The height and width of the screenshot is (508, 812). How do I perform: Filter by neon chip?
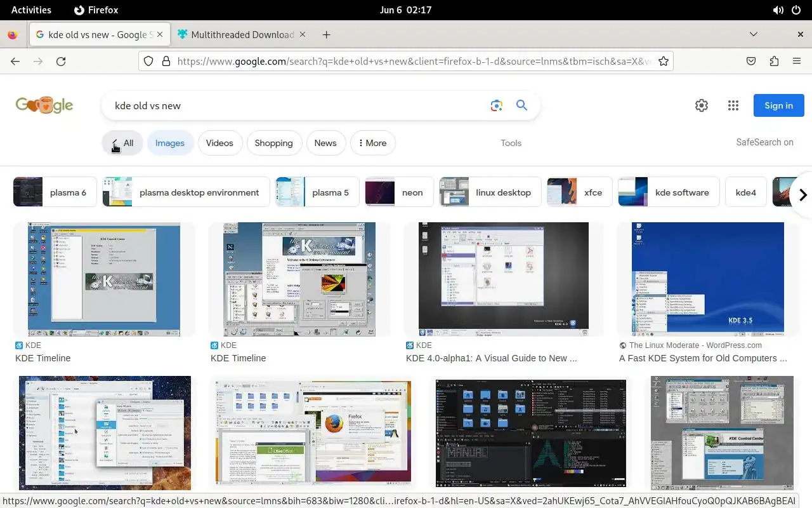click(399, 192)
